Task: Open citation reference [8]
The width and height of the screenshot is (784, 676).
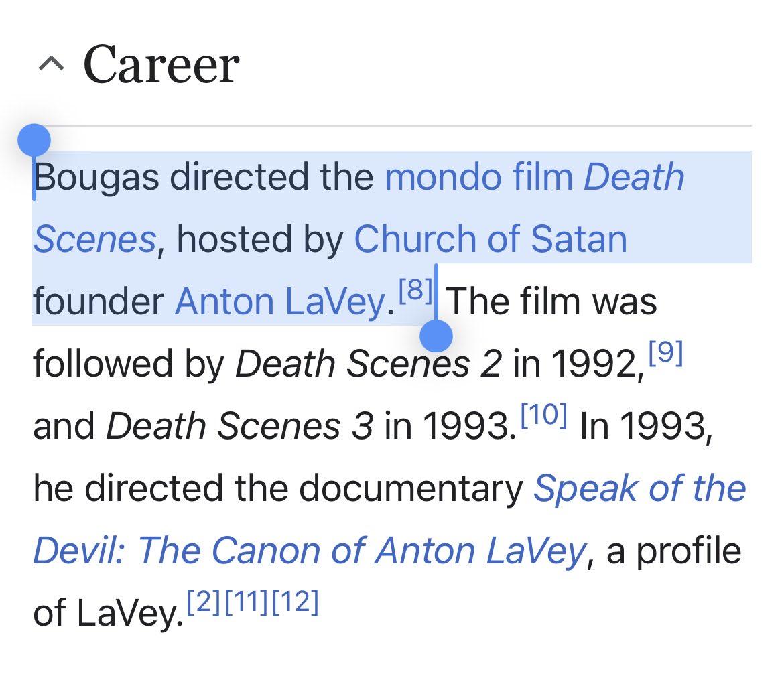Action: pyautogui.click(x=415, y=289)
